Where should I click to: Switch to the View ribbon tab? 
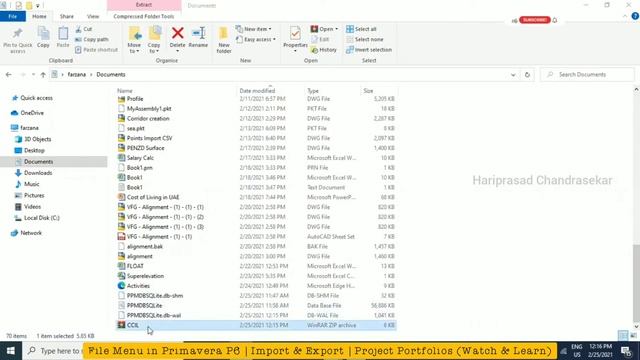93,16
